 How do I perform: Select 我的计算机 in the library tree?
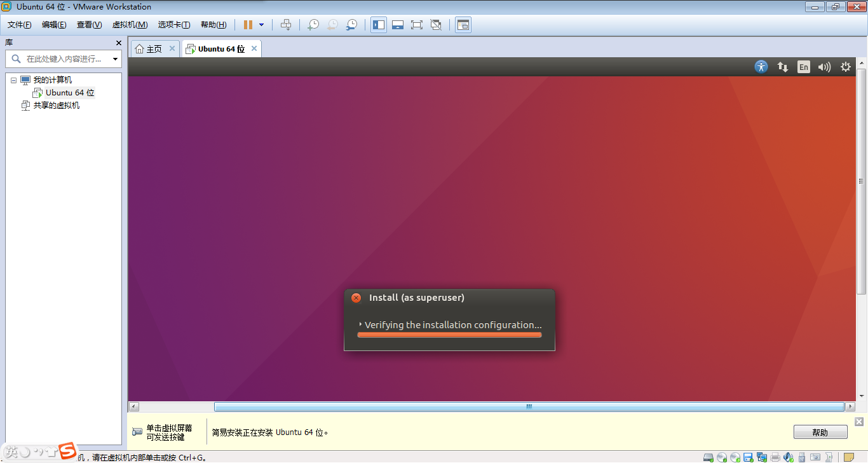(53, 80)
